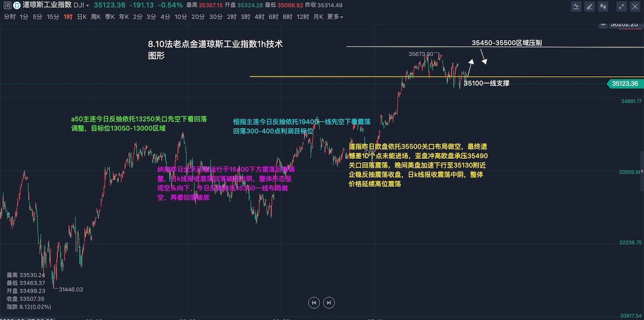
Task: Close the chart panel with the X
Action: pyautogui.click(x=635, y=6)
